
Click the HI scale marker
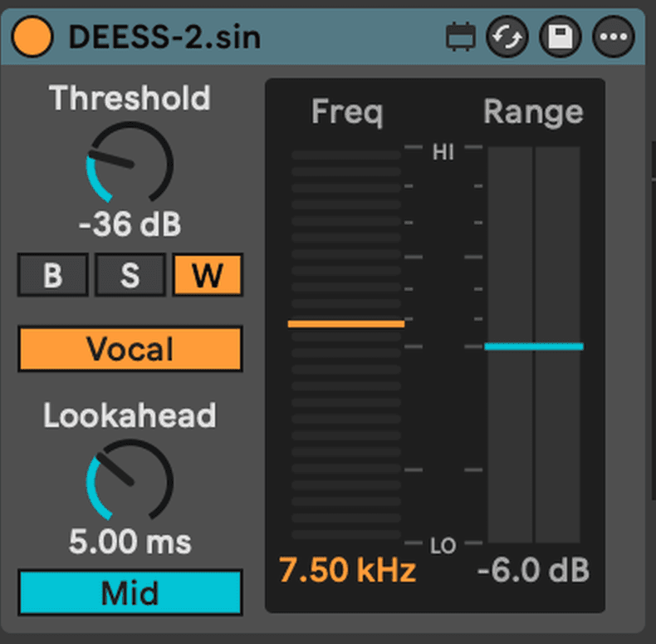click(x=443, y=151)
